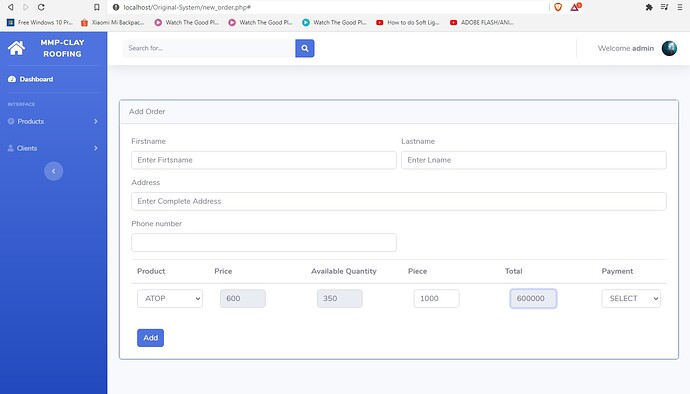Open Brave shields lion icon
This screenshot has width=690, height=394.
pyautogui.click(x=558, y=7)
